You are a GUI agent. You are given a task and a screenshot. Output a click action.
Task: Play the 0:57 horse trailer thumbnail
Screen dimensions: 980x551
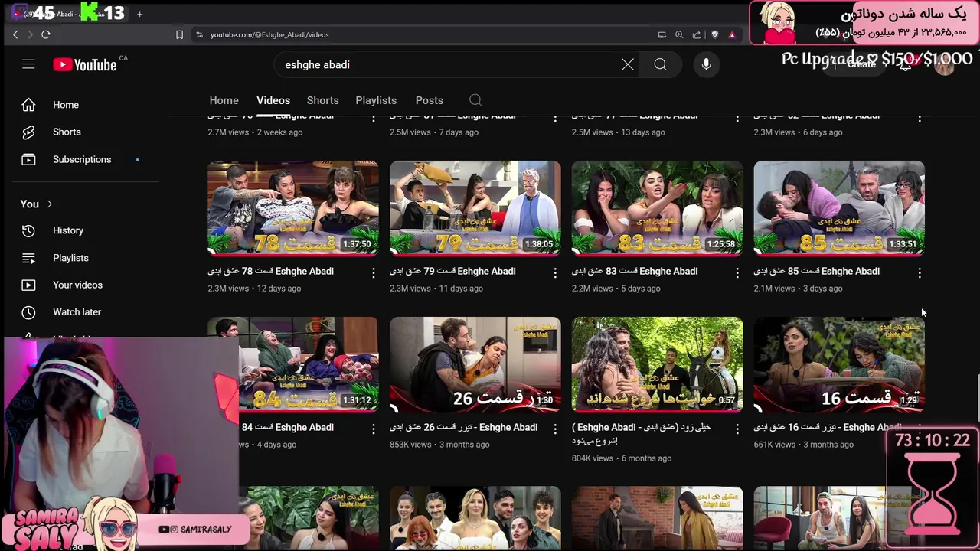click(x=658, y=364)
